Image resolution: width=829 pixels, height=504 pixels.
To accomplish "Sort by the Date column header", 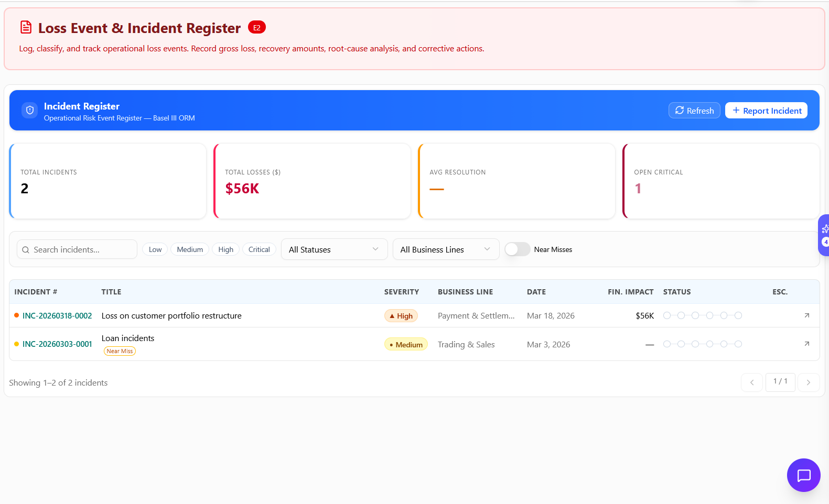I will 536,292.
